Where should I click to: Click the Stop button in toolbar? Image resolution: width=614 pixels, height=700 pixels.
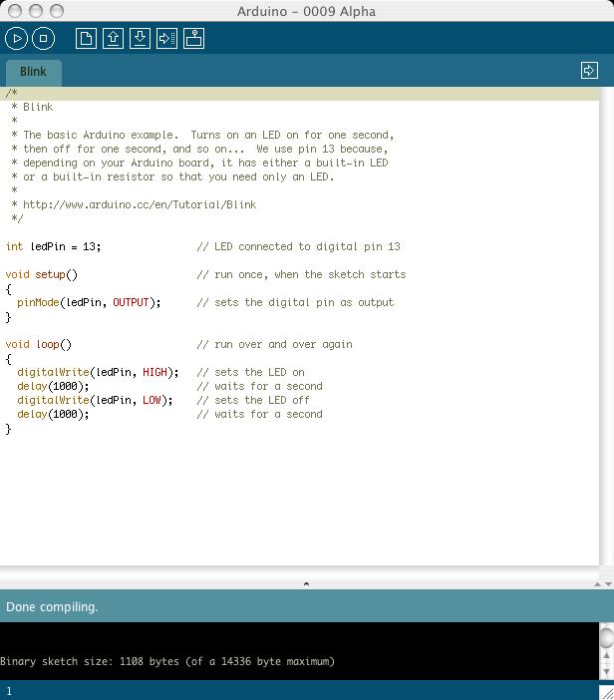[x=43, y=39]
